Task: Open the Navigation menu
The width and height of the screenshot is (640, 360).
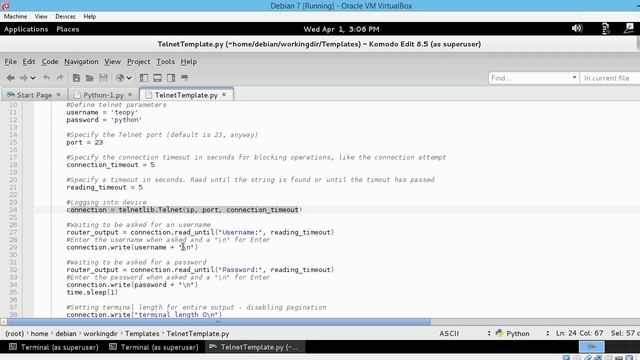Action: (81, 62)
